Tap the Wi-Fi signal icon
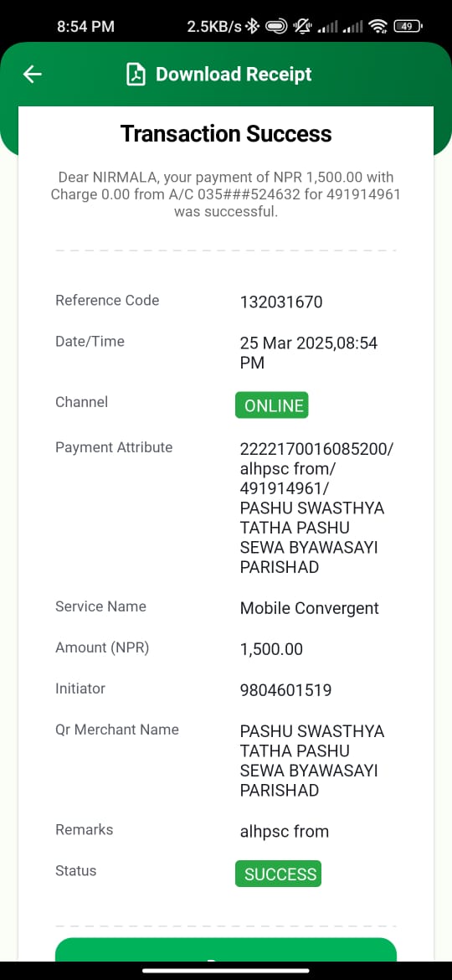The width and height of the screenshot is (452, 980). [378, 26]
